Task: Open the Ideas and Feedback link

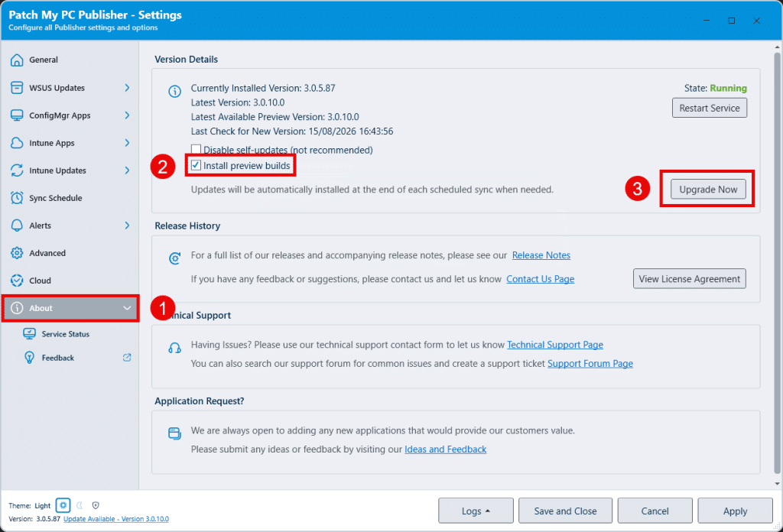Action: tap(446, 449)
